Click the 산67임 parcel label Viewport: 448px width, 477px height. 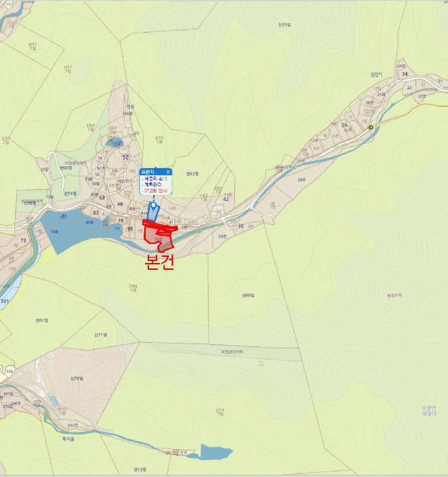tap(42, 320)
